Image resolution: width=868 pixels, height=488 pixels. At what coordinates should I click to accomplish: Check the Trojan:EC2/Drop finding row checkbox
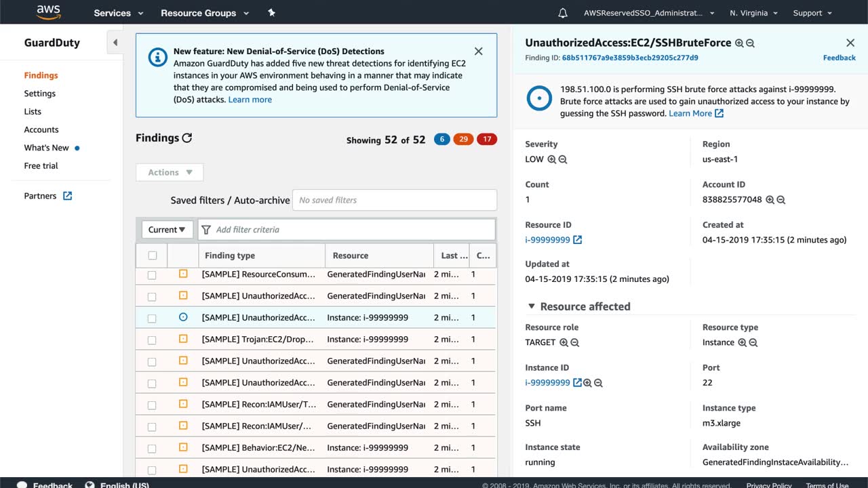(x=152, y=340)
